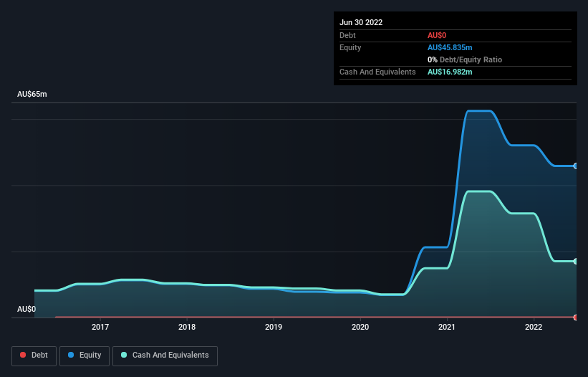The image size is (588, 377).
Task: Click the 0% Debt/Equity Ratio text
Action: coord(465,59)
